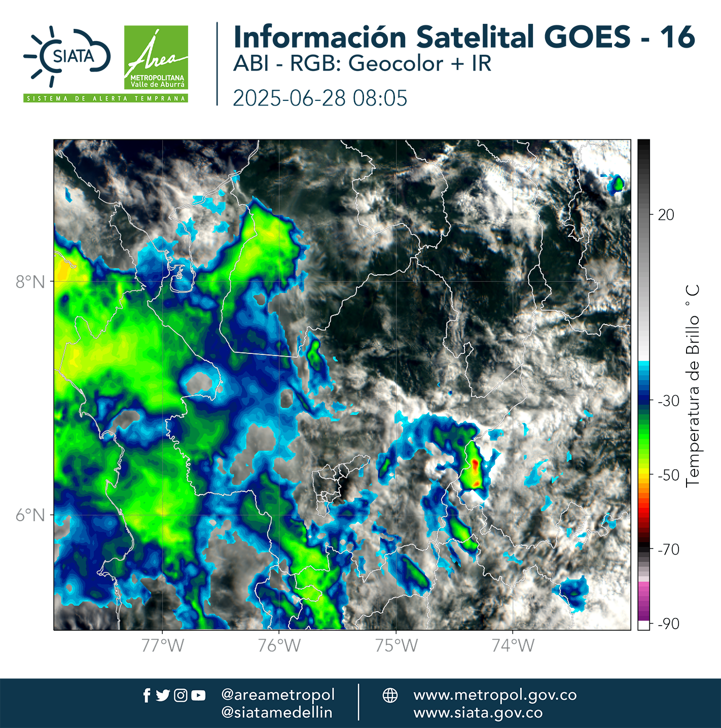Select the @siatamedellin handle
Image resolution: width=721 pixels, height=728 pixels.
pyautogui.click(x=277, y=712)
